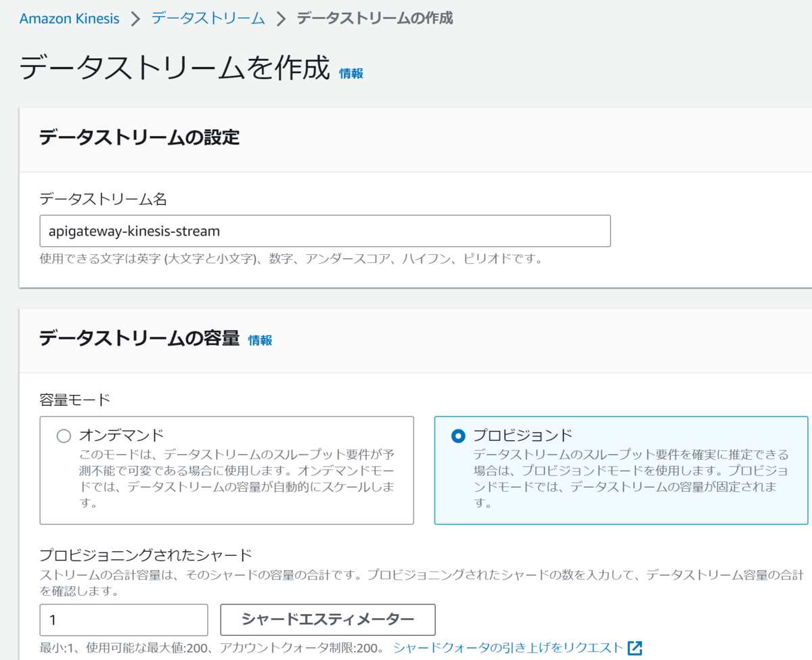Click the プロビジョニングされたシャード label
The image size is (812, 660).
coord(145,555)
